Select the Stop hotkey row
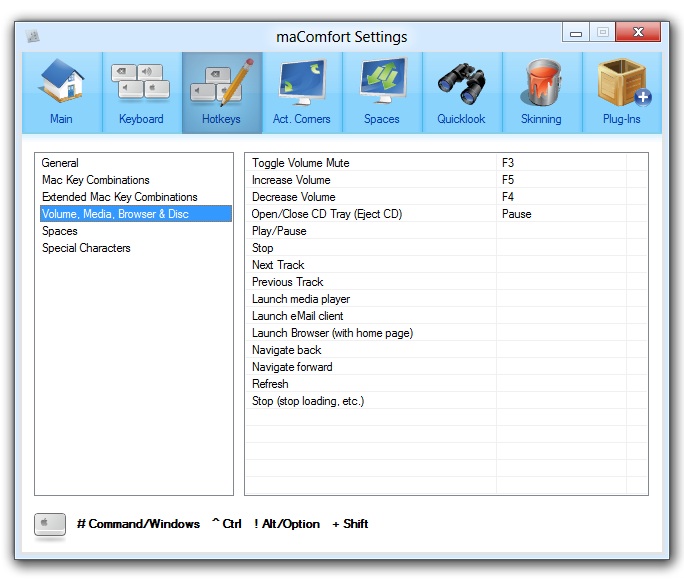Image resolution: width=684 pixels, height=580 pixels. pyautogui.click(x=446, y=248)
